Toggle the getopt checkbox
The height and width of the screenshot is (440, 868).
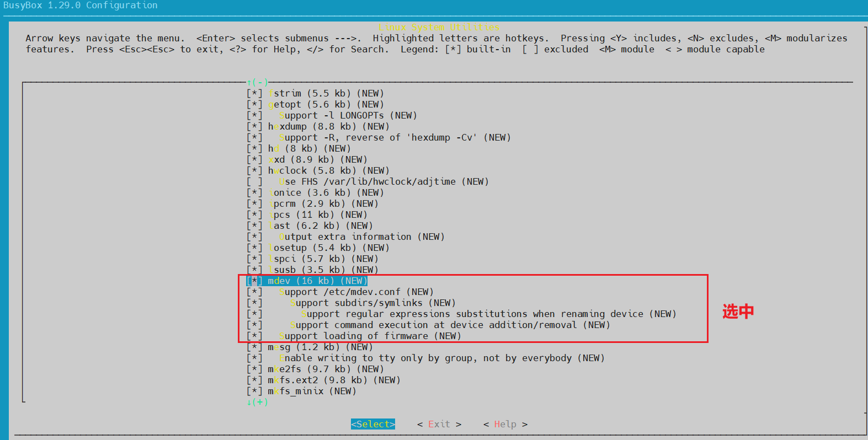[x=254, y=104]
